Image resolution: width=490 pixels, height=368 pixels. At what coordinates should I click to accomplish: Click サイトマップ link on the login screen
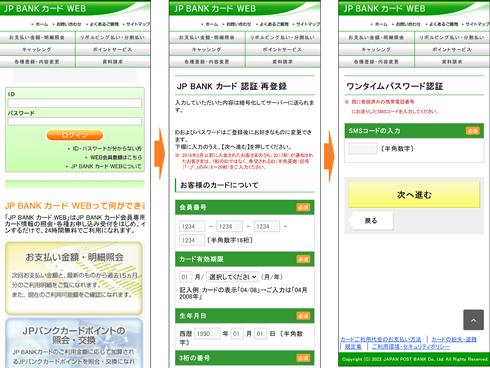(x=138, y=24)
